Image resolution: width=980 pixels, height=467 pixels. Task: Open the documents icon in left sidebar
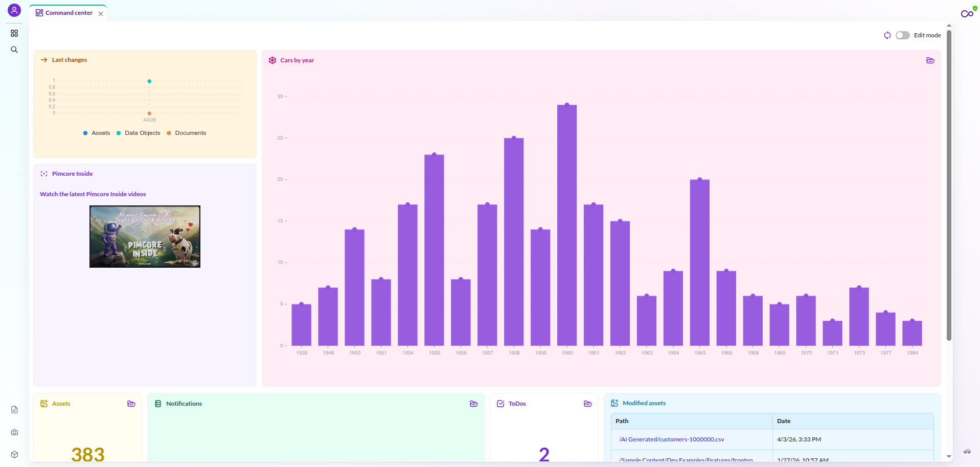coord(14,410)
